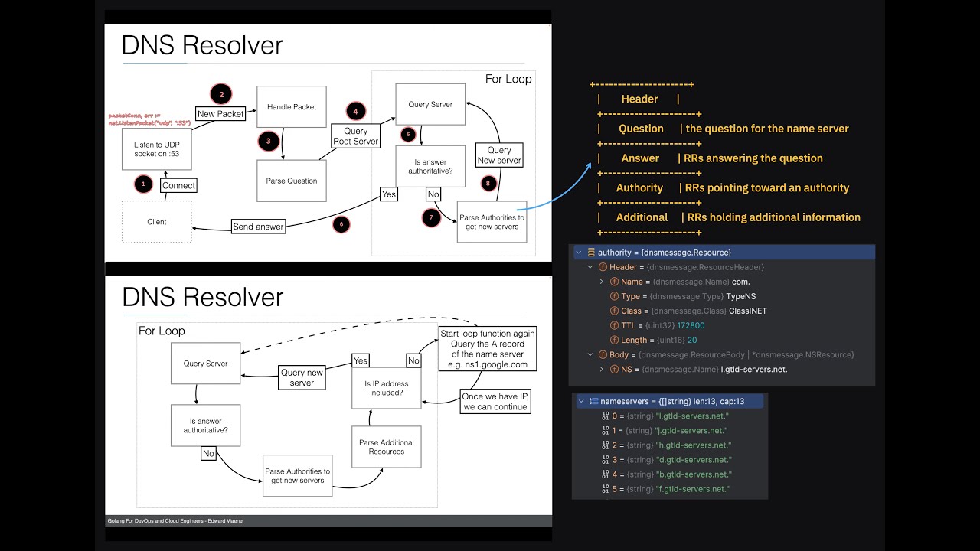980x551 pixels.
Task: Click the field icon next to NS
Action: (614, 370)
